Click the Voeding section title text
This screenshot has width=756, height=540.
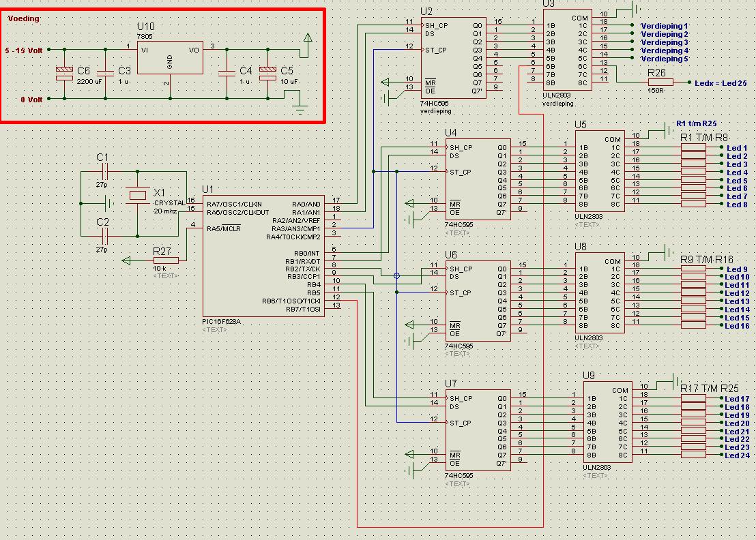[x=24, y=18]
